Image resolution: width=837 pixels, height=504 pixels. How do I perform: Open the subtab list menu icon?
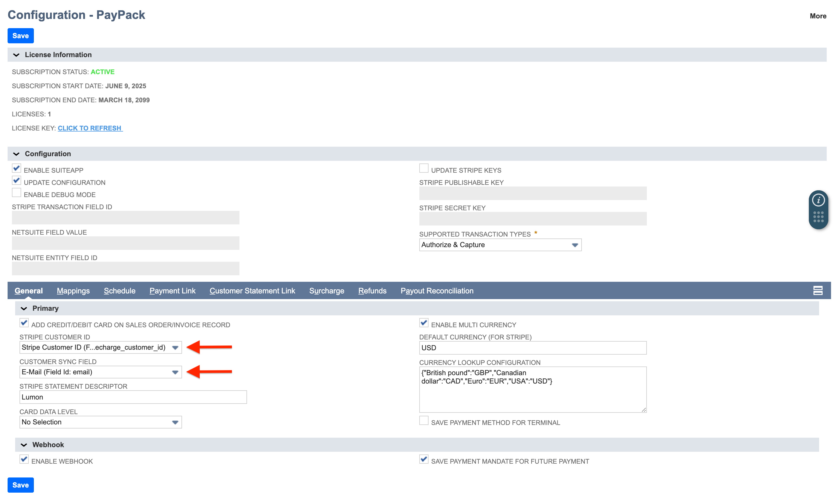click(818, 290)
